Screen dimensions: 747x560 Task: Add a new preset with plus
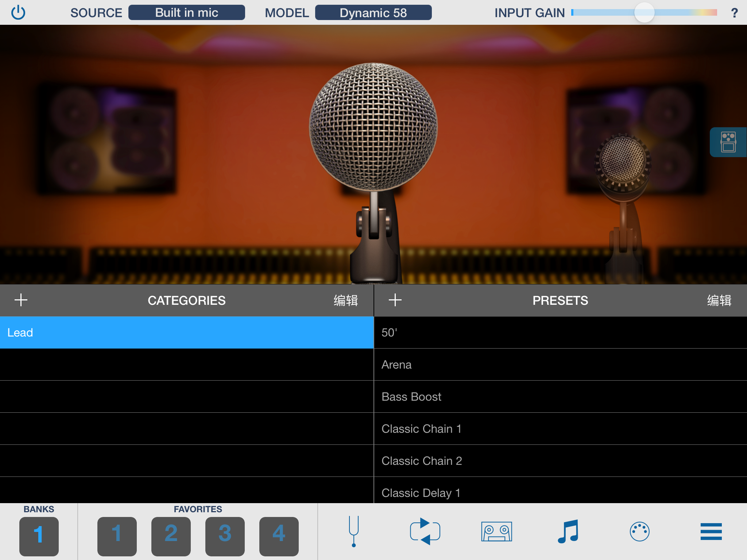(395, 300)
